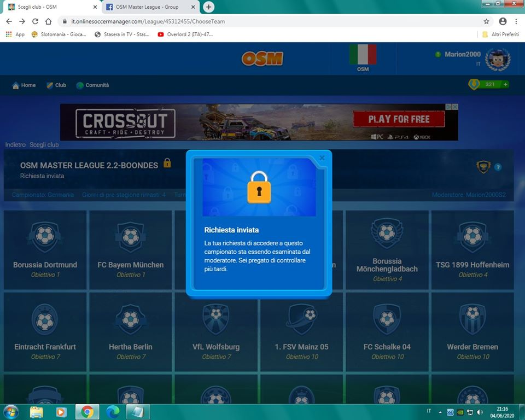Go back in browser history
This screenshot has height=420, width=525.
click(9, 21)
